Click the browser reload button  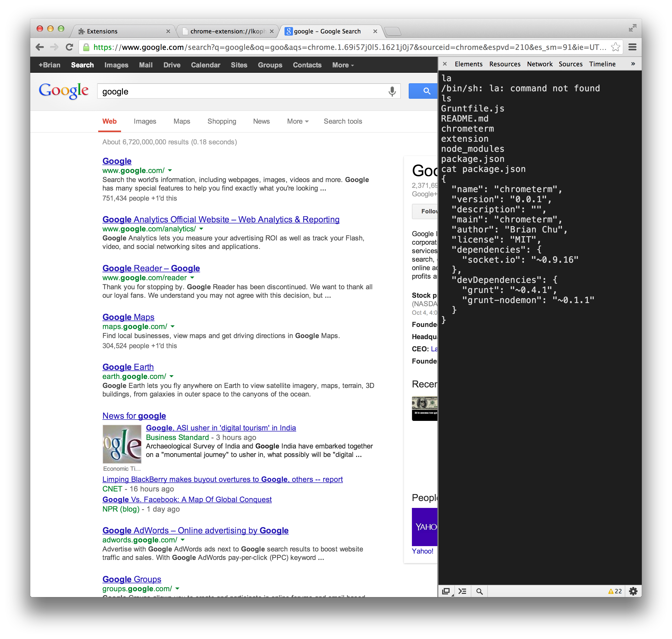(69, 47)
